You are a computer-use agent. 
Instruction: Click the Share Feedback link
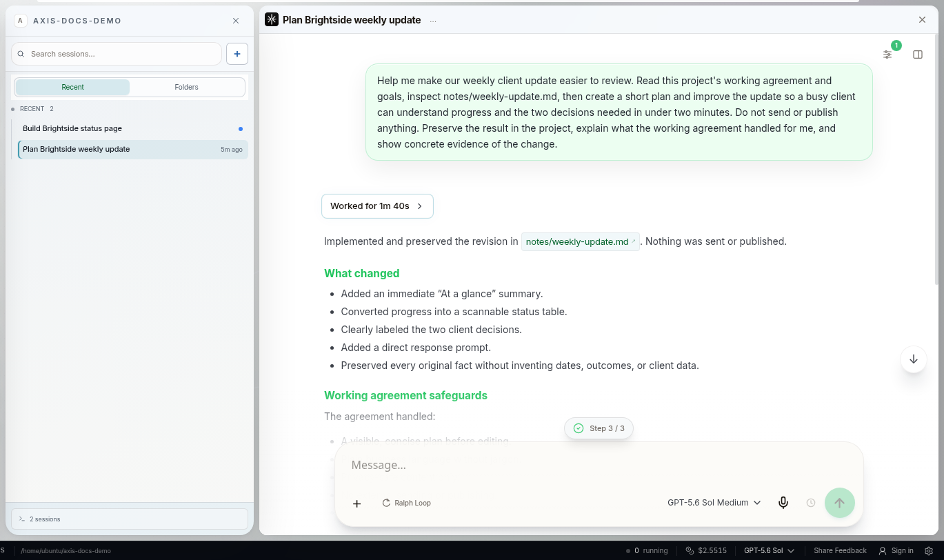pos(840,551)
